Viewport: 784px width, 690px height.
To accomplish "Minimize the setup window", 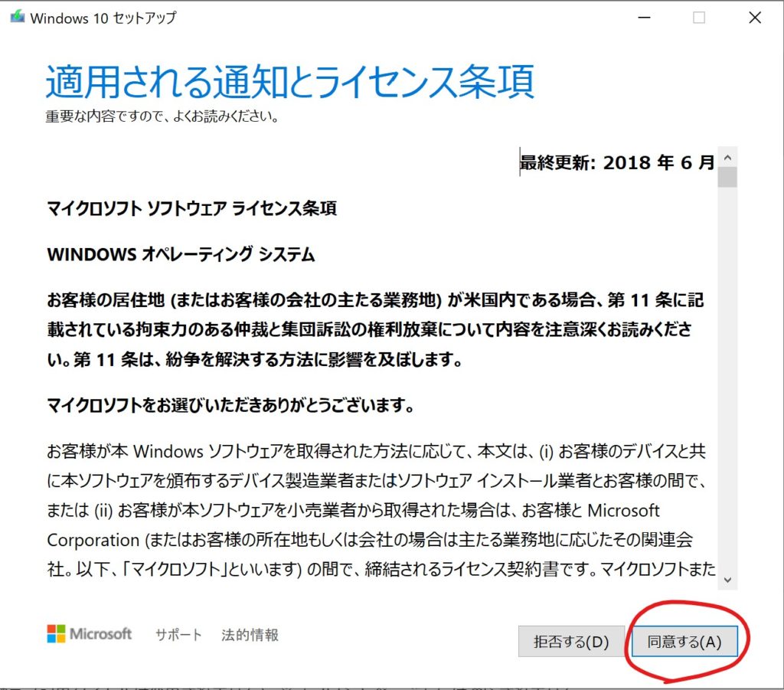I will [645, 18].
